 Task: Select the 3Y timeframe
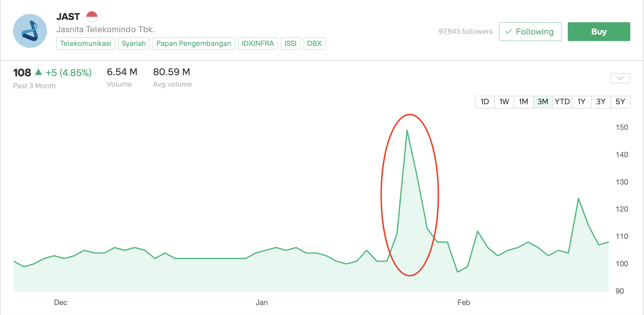tap(601, 102)
